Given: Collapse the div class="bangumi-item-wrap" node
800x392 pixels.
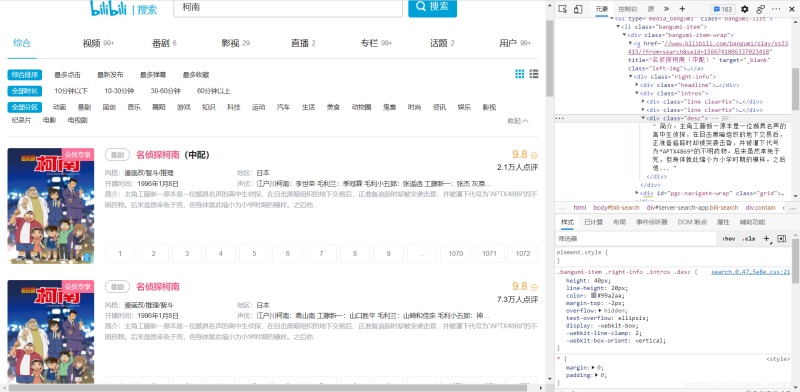Looking at the screenshot, I should (x=624, y=35).
